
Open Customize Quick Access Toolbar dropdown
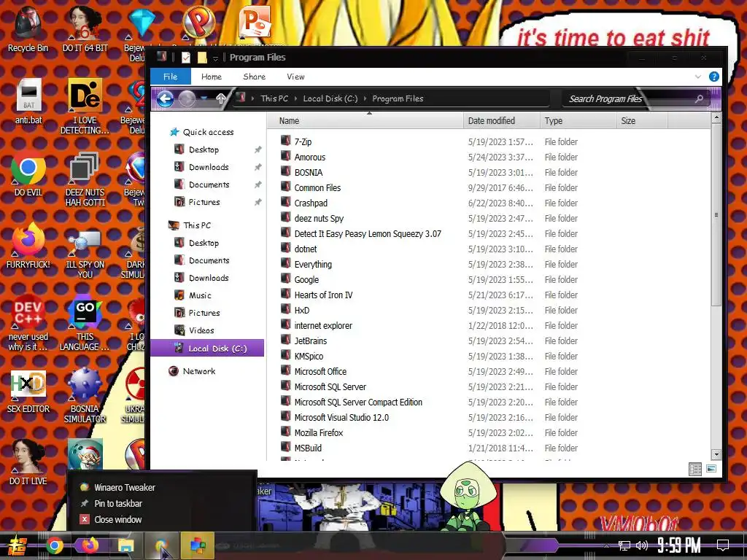(215, 58)
